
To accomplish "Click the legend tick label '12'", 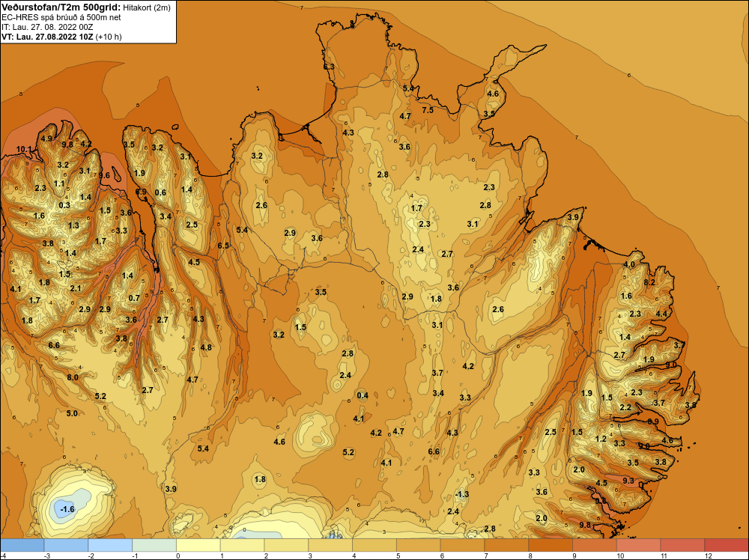I will (x=709, y=556).
